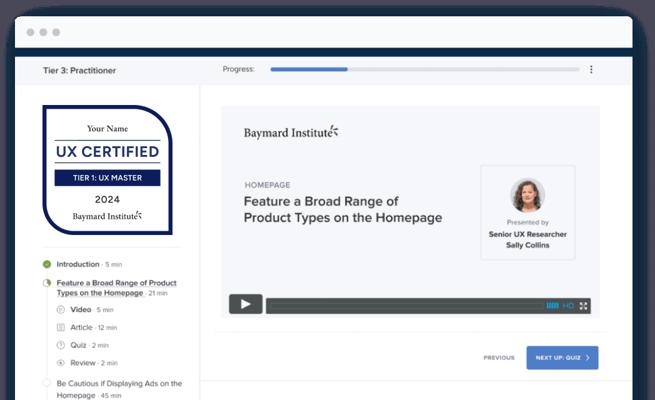Go to Next Up: Quiz
This screenshot has width=655, height=400.
[x=562, y=358]
